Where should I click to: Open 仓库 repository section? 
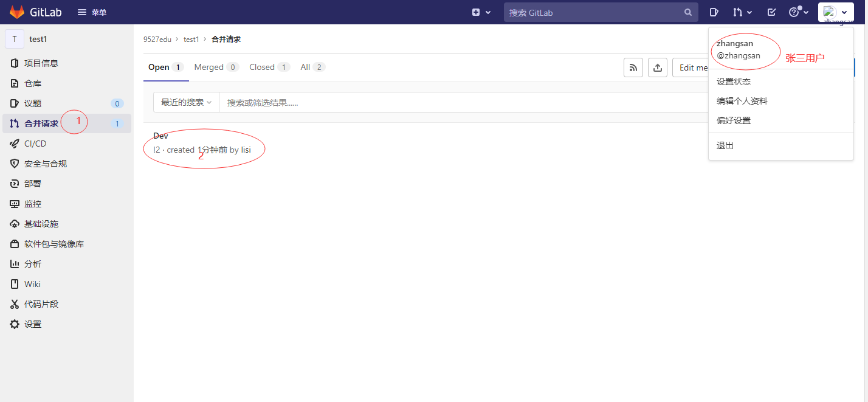coord(67,83)
